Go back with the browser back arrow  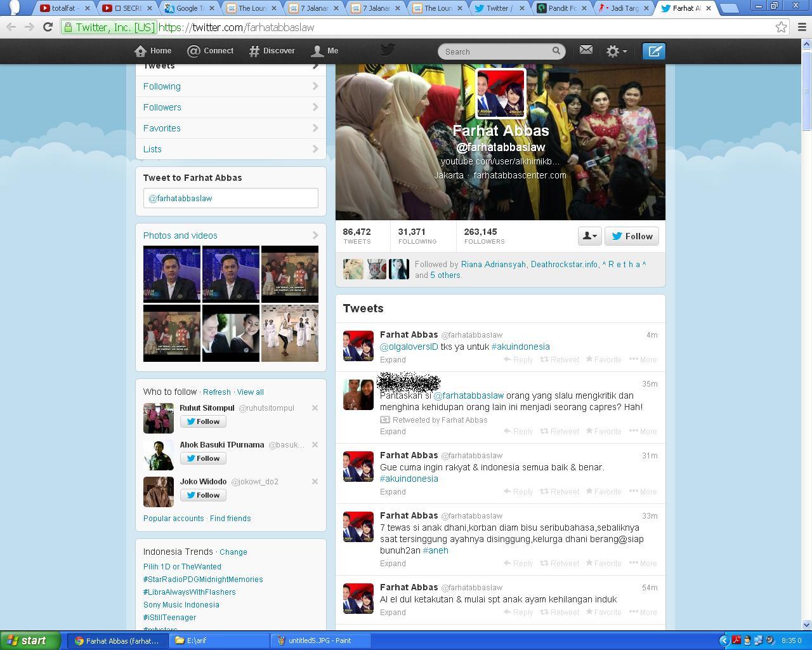pyautogui.click(x=11, y=27)
